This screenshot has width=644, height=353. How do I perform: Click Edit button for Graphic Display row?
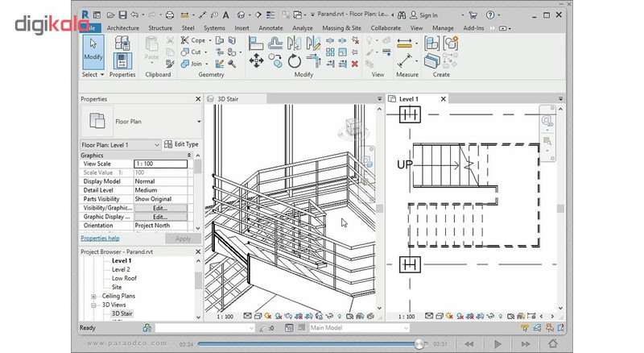coord(160,217)
